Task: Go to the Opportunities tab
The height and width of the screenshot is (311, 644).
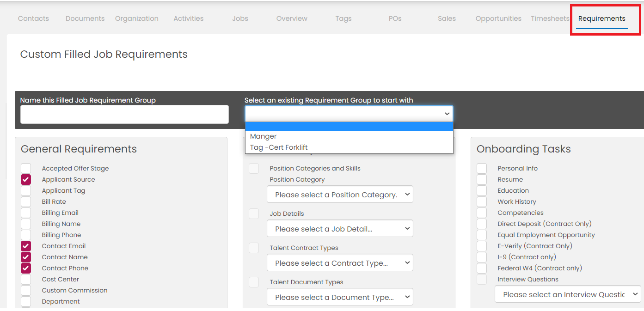Action: click(498, 18)
